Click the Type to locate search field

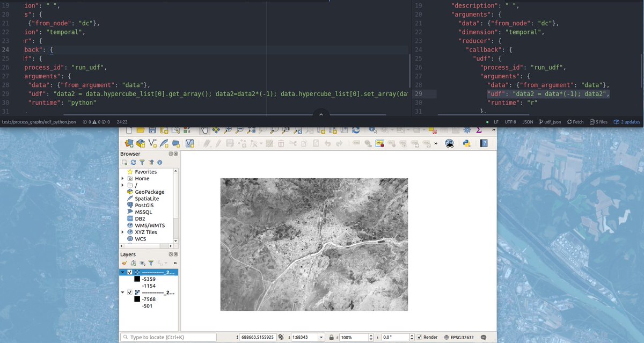point(169,337)
